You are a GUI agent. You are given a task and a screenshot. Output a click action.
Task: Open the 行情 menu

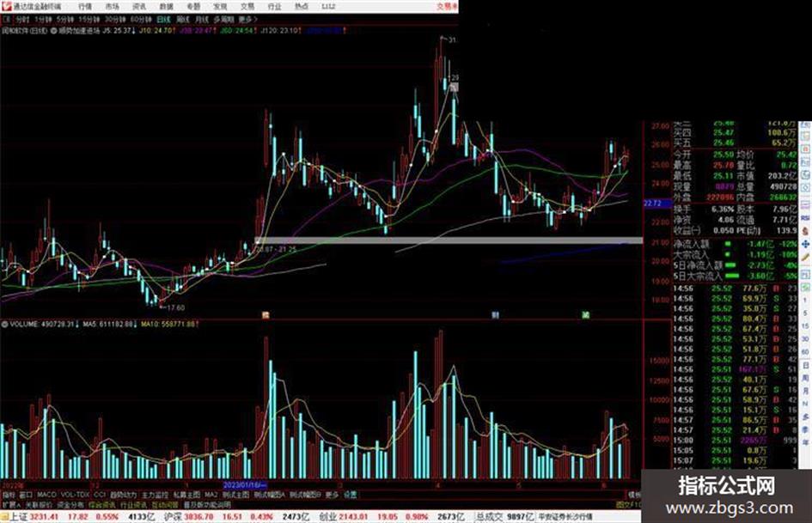[x=85, y=7]
